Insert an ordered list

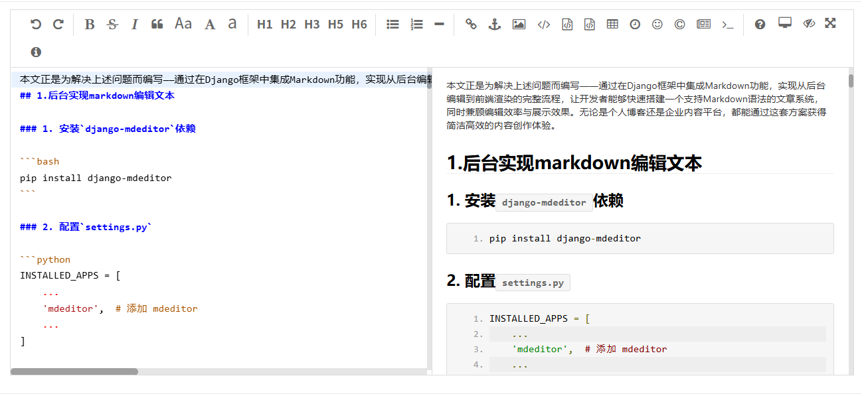point(416,23)
